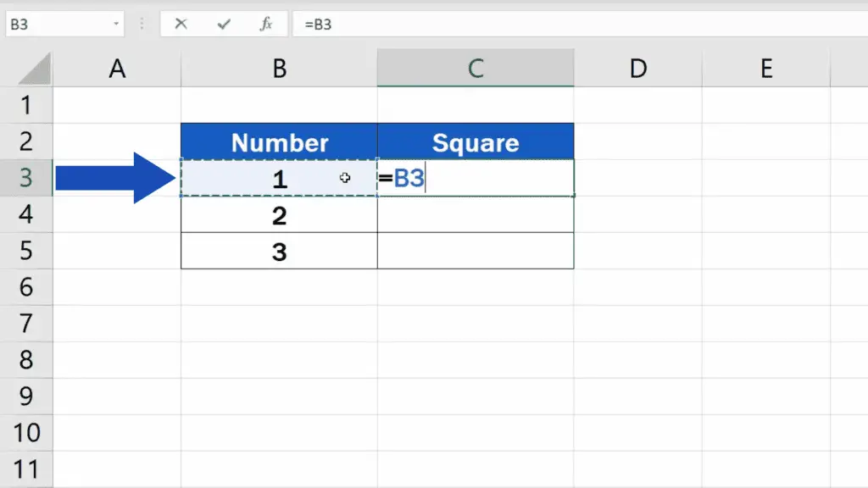Select column E header
The image size is (868, 488).
tap(765, 69)
